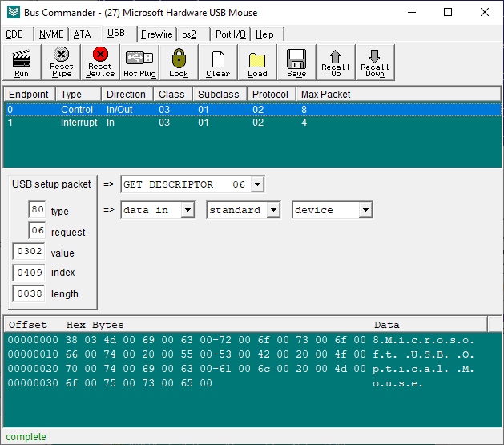This screenshot has width=504, height=445.
Task: Select the Interrupt endpoint 1 row
Action: click(x=80, y=123)
